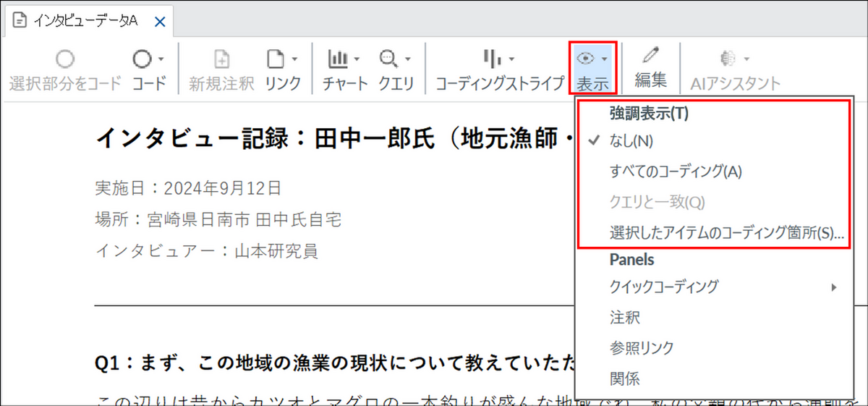Click the コーディングストライプ stripes icon
Screen dimensions: 868x406
click(493, 59)
